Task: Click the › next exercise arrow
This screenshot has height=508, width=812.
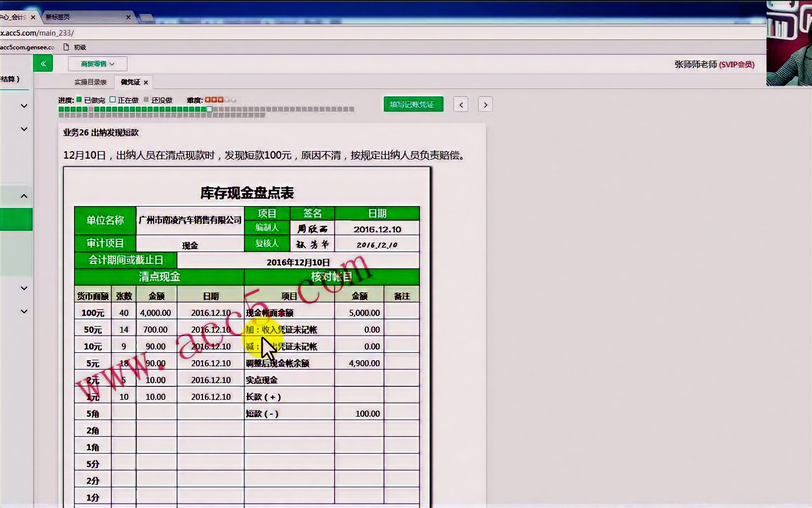Action: click(x=485, y=104)
